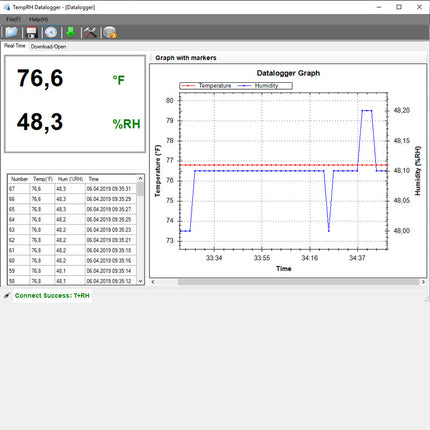The height and width of the screenshot is (430, 430).
Task: Click the plug icon beside Connect Success
Action: (7, 296)
